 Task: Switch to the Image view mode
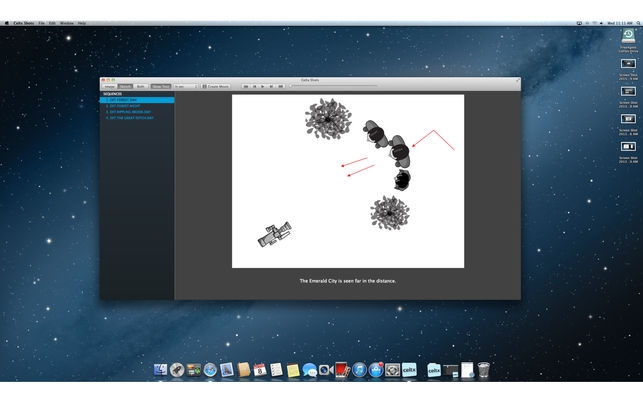[109, 87]
